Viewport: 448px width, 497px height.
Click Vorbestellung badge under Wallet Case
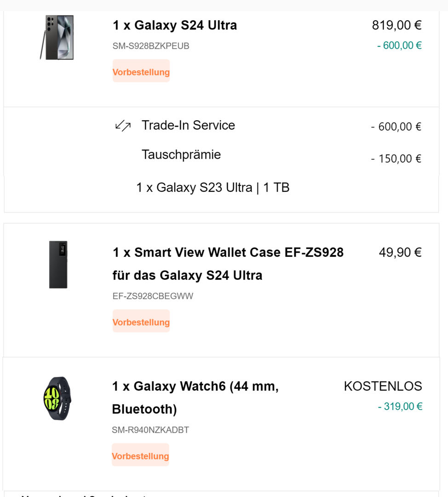tap(141, 322)
